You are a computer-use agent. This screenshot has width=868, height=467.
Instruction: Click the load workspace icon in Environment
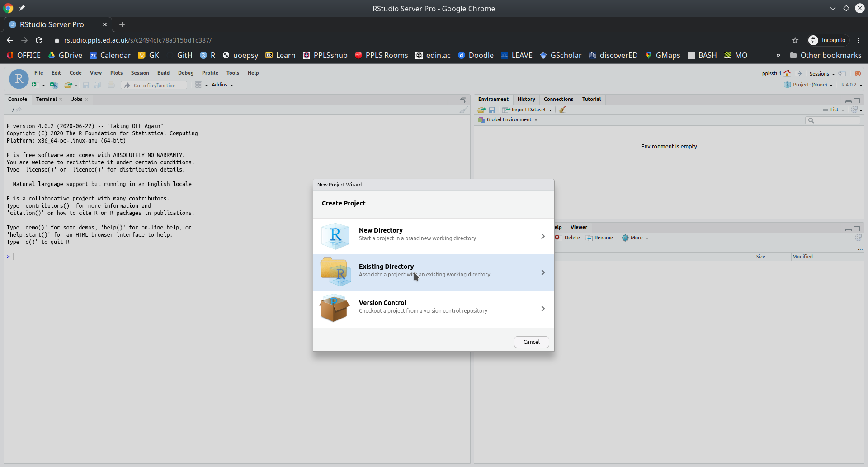pyautogui.click(x=481, y=110)
